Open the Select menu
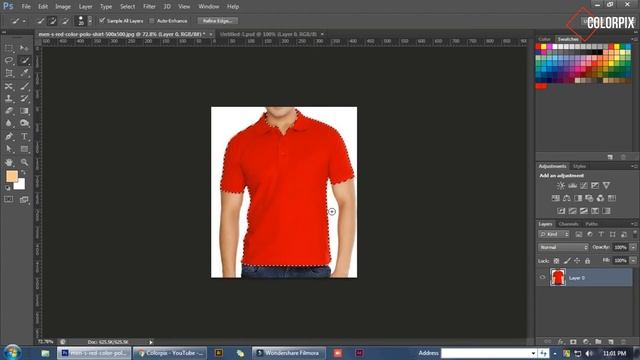This screenshot has width=640, height=360. point(127,7)
